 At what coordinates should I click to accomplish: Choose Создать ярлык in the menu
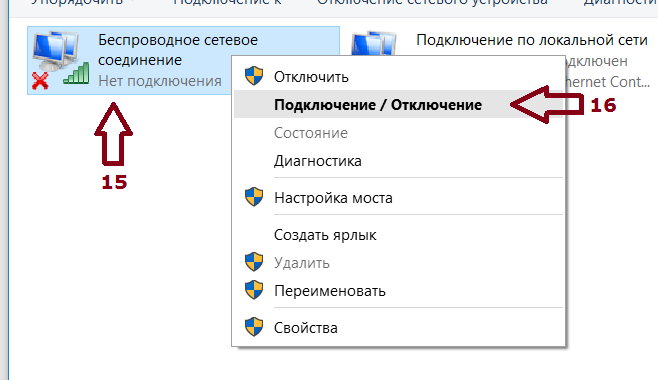point(398,235)
